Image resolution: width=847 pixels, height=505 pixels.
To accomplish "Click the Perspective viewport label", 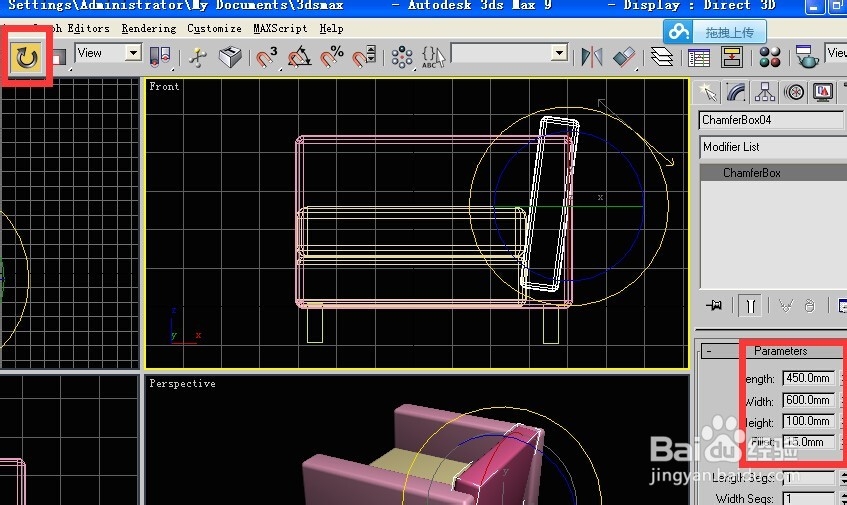I will point(183,383).
